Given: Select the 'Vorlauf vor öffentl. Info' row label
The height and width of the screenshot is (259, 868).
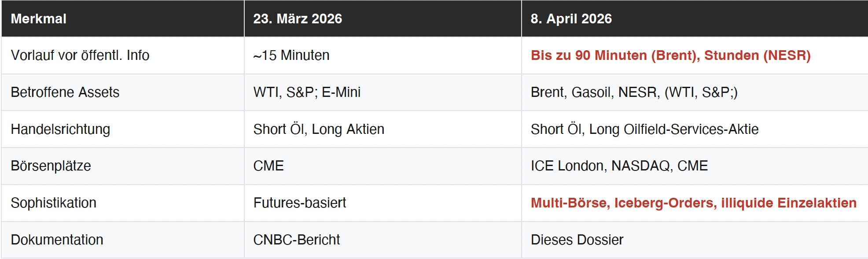Looking at the screenshot, I should (80, 55).
